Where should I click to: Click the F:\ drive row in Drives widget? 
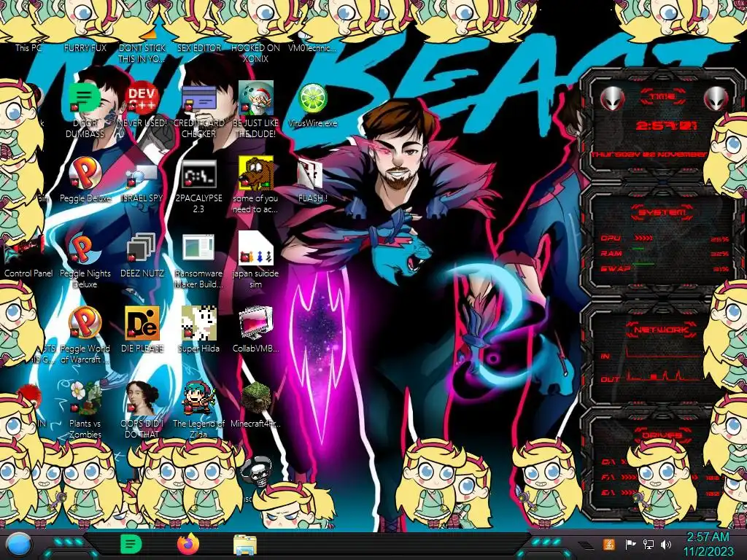tap(659, 477)
